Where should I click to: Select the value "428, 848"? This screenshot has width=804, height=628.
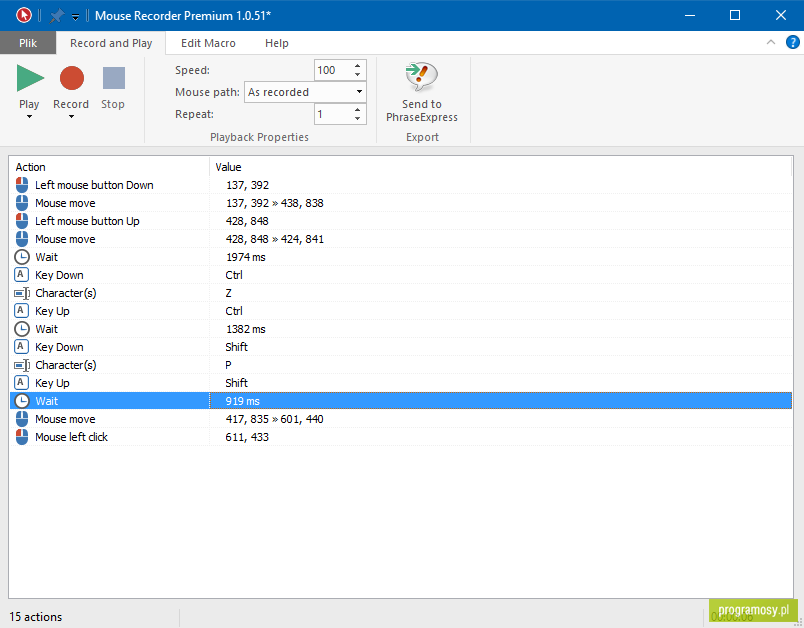click(247, 221)
